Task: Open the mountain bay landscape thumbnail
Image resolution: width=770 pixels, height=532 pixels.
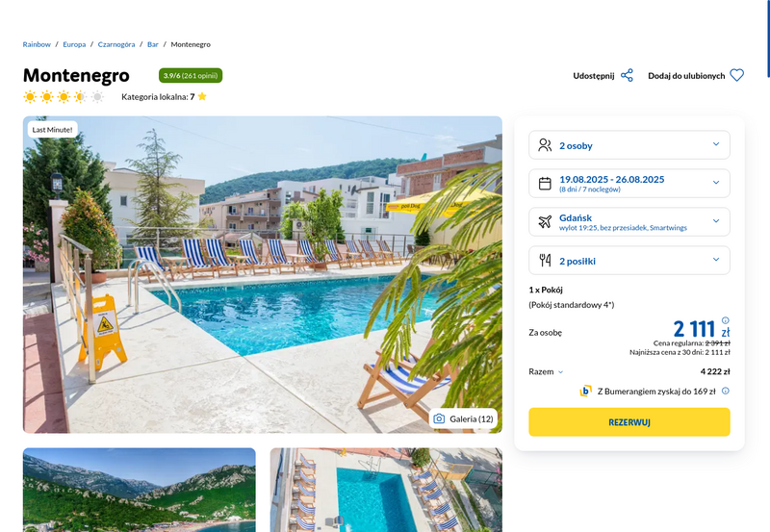Action: pos(140,490)
